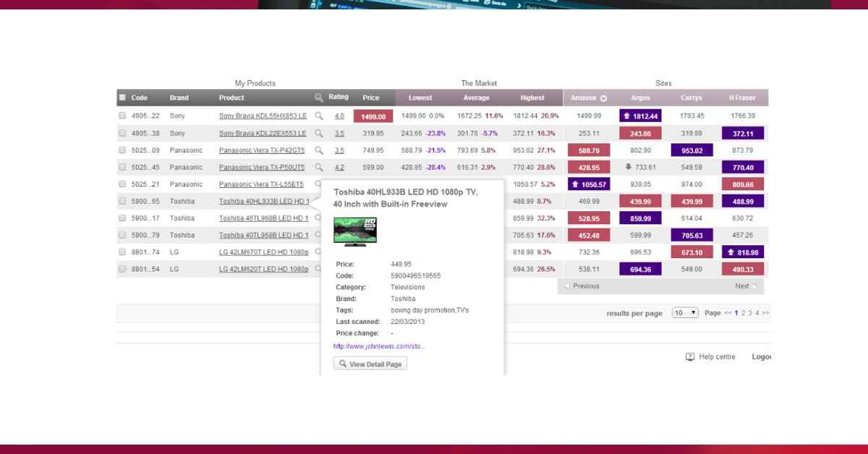Open the 4.0 rating link

[339, 116]
